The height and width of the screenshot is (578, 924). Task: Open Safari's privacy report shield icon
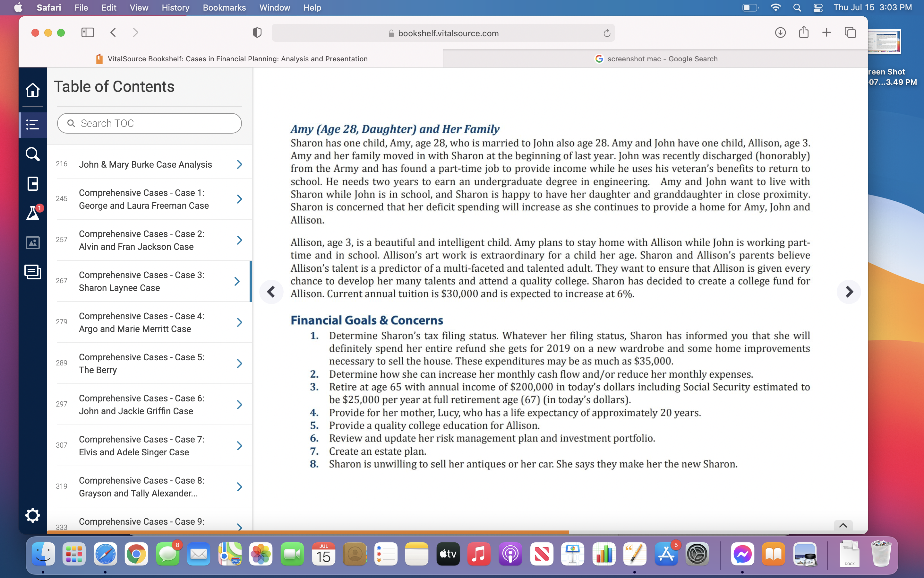point(257,33)
